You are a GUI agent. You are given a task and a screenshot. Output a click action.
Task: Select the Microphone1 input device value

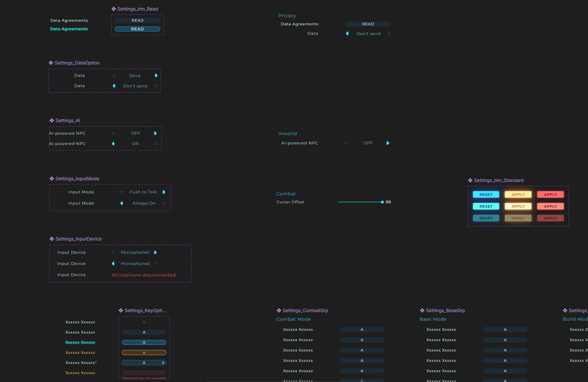tap(135, 253)
